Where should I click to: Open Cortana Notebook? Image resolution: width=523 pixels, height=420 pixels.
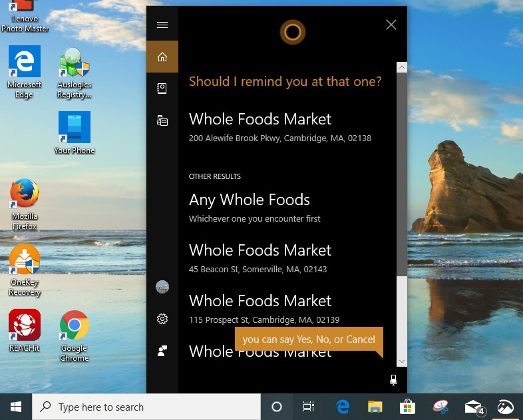coord(162,89)
